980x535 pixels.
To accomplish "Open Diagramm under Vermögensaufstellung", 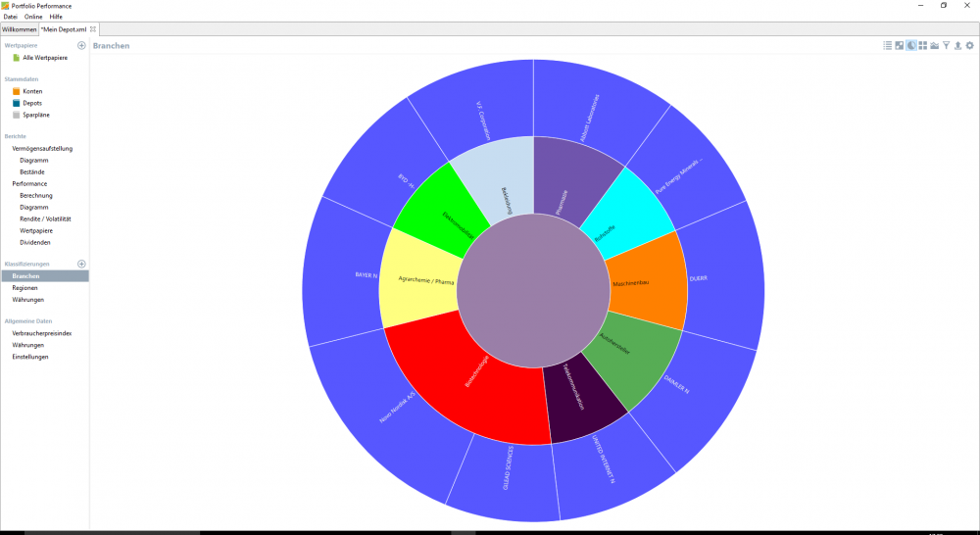I will pyautogui.click(x=33, y=161).
